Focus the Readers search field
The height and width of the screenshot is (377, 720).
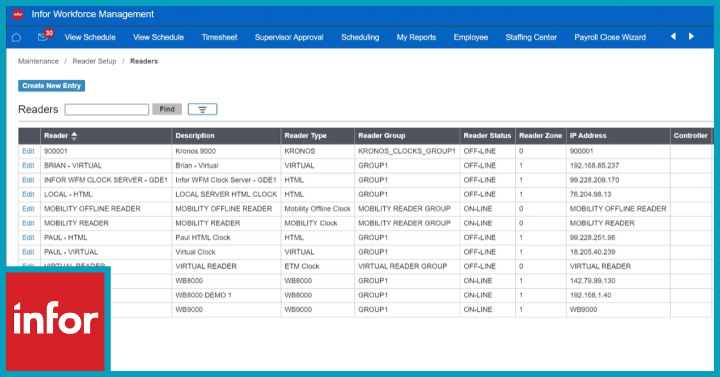point(107,109)
